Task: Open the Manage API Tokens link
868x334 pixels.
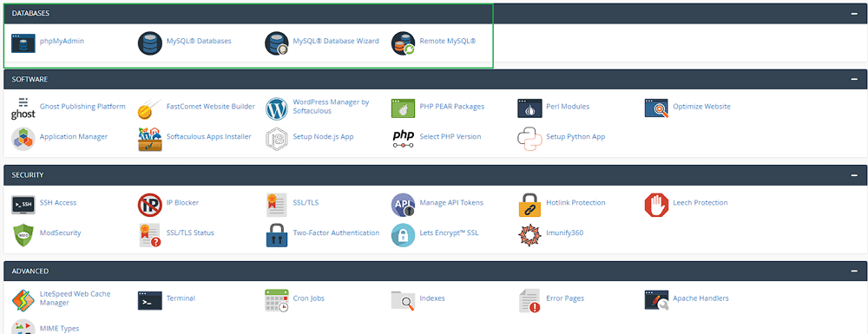Action: pyautogui.click(x=451, y=203)
